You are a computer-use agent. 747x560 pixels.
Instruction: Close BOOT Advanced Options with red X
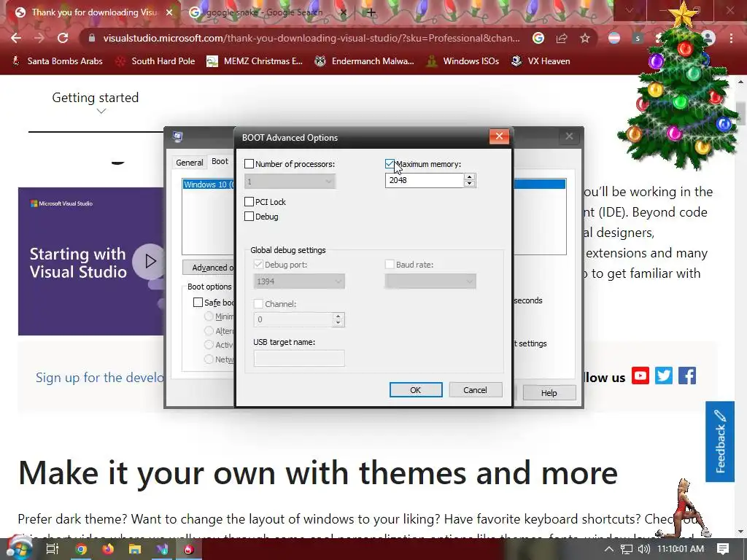pyautogui.click(x=499, y=136)
